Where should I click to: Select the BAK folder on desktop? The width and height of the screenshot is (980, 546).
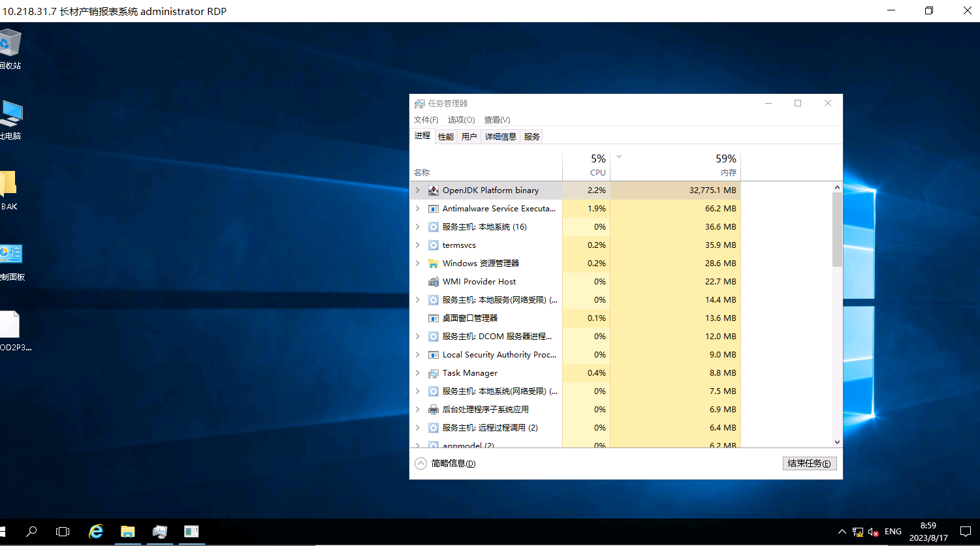[x=8, y=190]
